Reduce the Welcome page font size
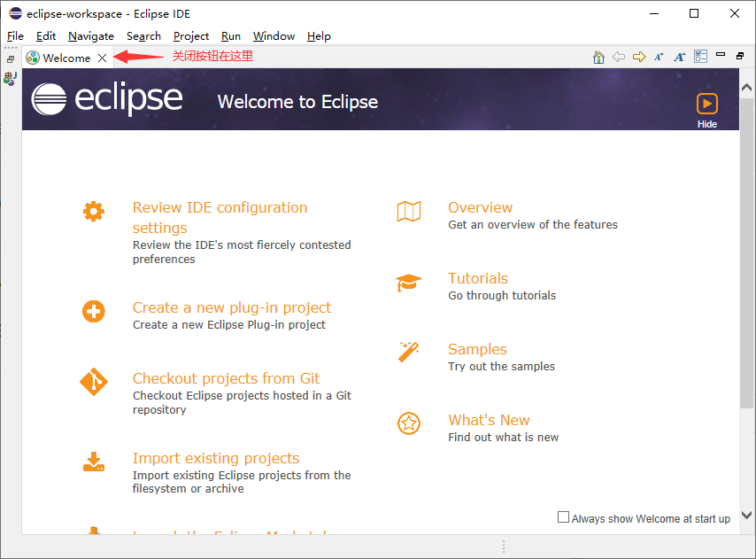Image resolution: width=756 pixels, height=559 pixels. point(660,57)
